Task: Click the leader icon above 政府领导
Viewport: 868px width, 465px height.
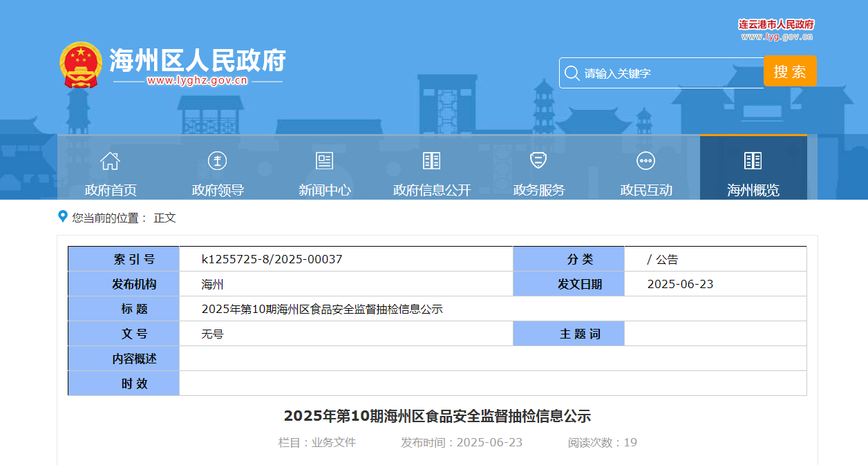Action: pyautogui.click(x=218, y=161)
